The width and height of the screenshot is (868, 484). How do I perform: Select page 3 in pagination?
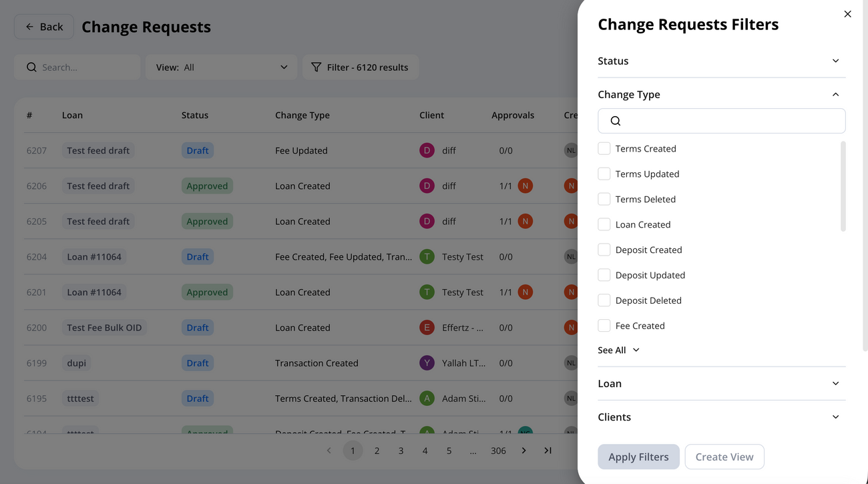click(x=401, y=450)
